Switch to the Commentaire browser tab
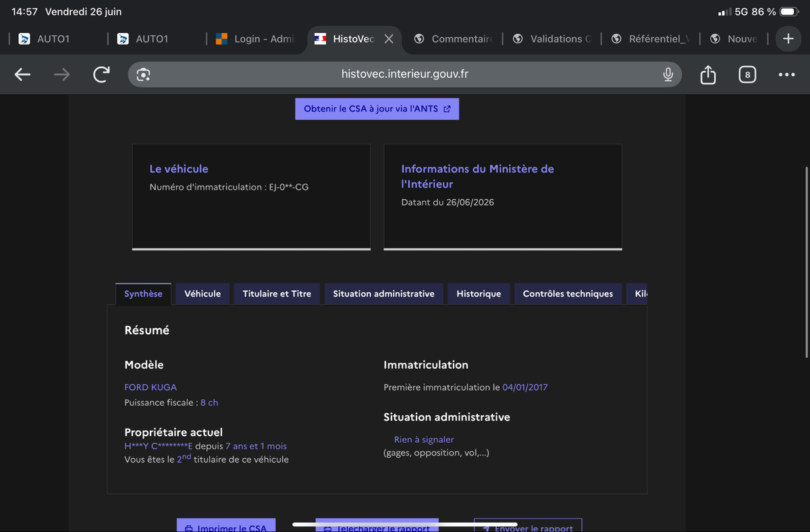Image resolution: width=810 pixels, height=532 pixels. click(454, 39)
